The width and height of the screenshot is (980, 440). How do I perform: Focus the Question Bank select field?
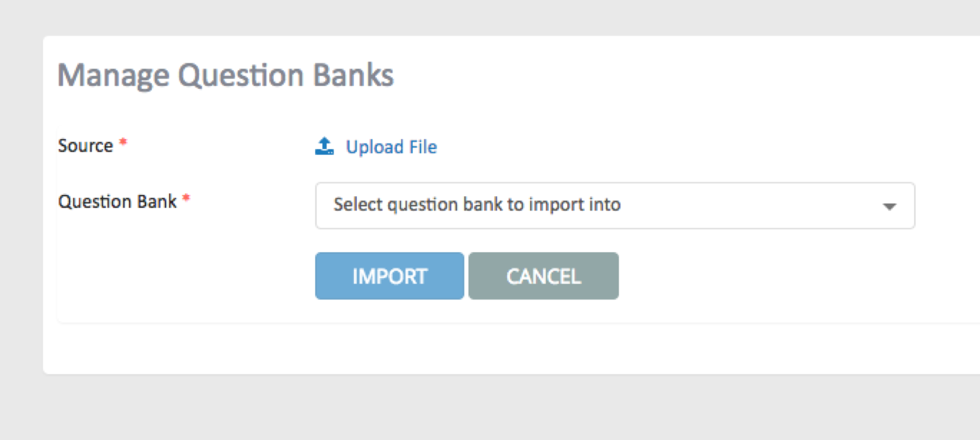pos(615,205)
